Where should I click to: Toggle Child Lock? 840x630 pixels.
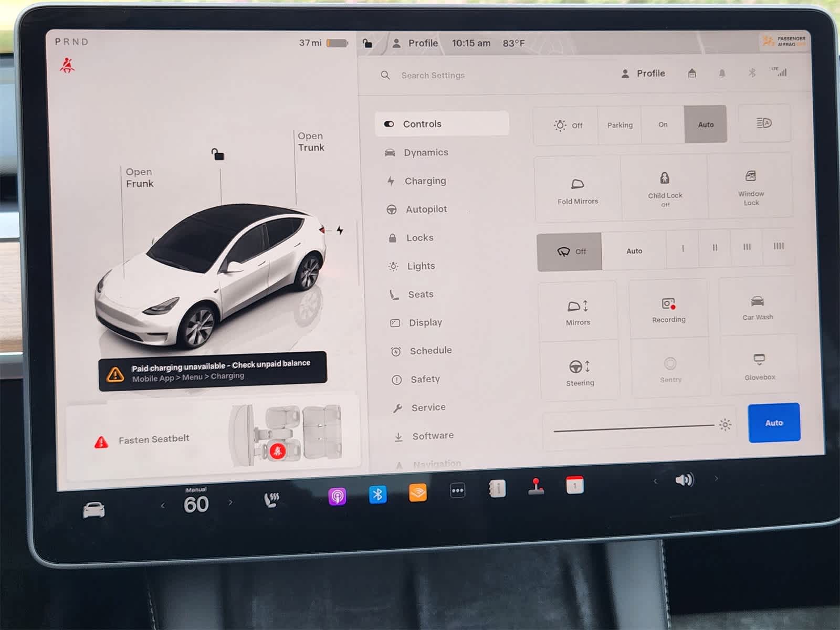click(665, 188)
